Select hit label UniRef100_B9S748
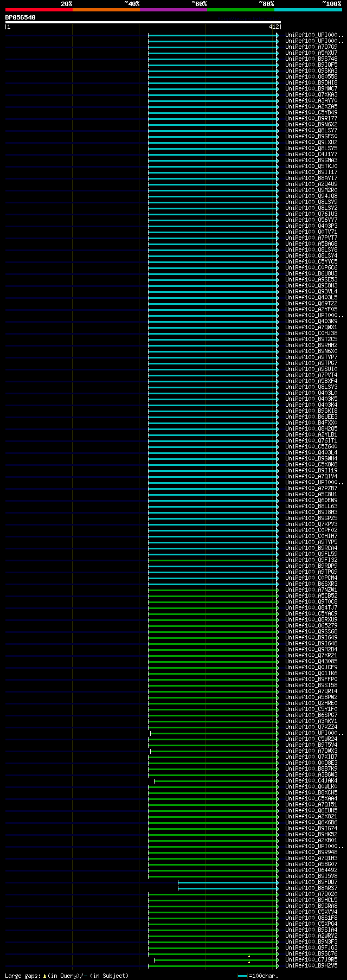 click(311, 59)
